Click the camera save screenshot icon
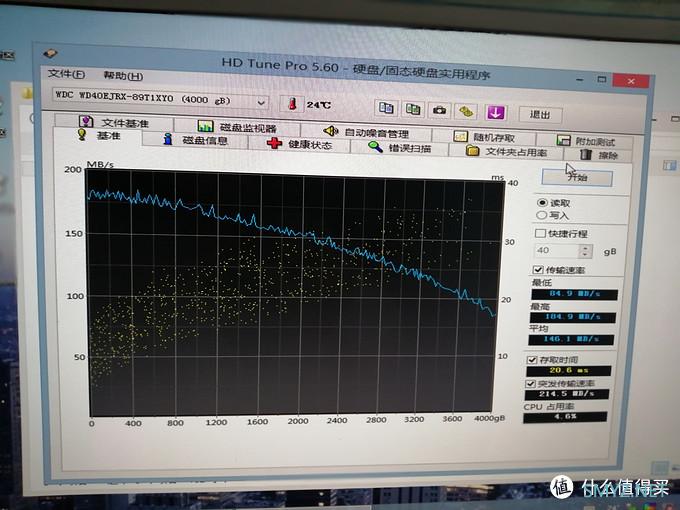 (439, 110)
